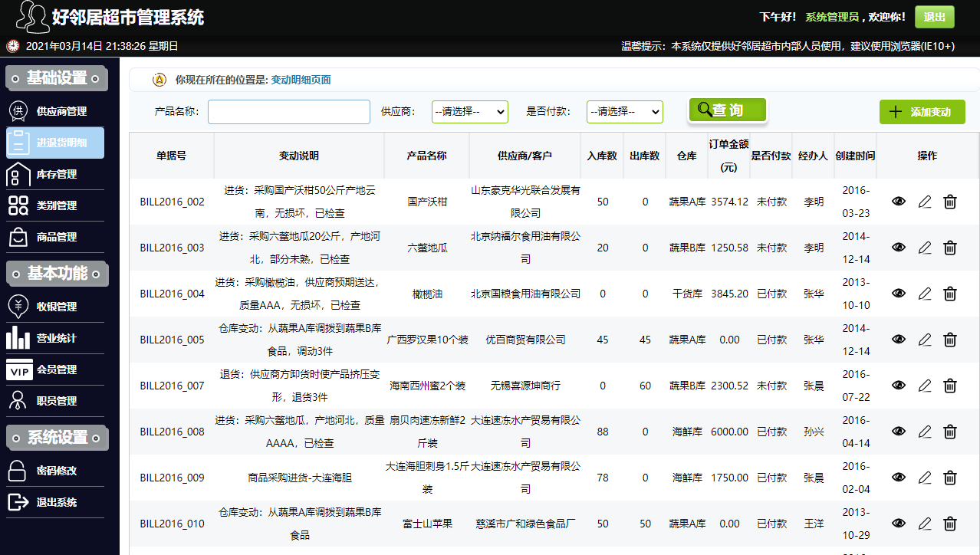The width and height of the screenshot is (980, 555).
Task: Delete the BILL2016_005 record with the trash icon
Action: 950,340
